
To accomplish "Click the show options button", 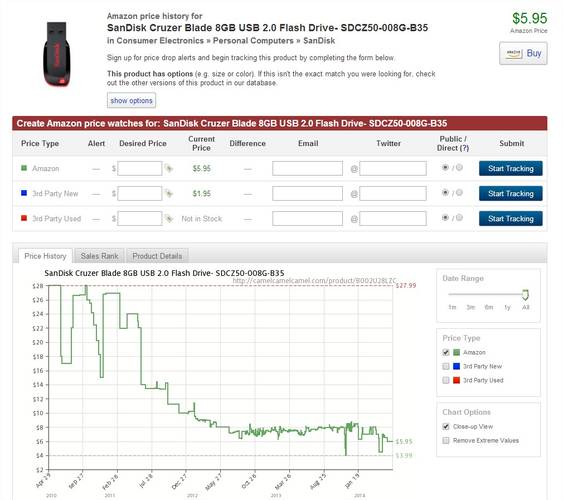I will click(x=131, y=101).
